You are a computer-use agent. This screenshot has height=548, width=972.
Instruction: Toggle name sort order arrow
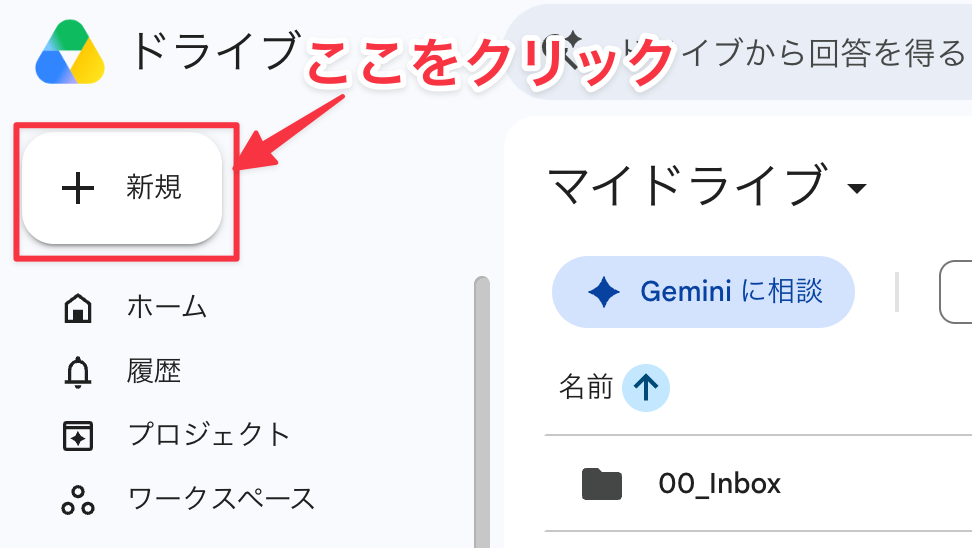645,388
